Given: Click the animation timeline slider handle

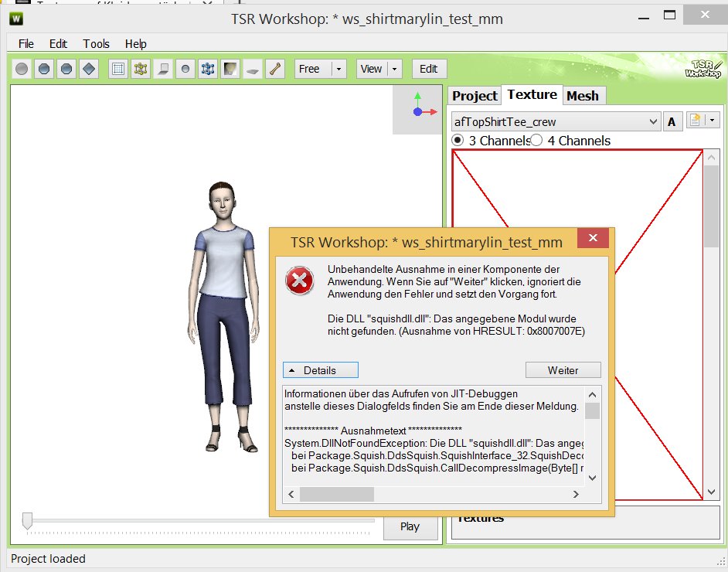Looking at the screenshot, I should click(x=27, y=521).
